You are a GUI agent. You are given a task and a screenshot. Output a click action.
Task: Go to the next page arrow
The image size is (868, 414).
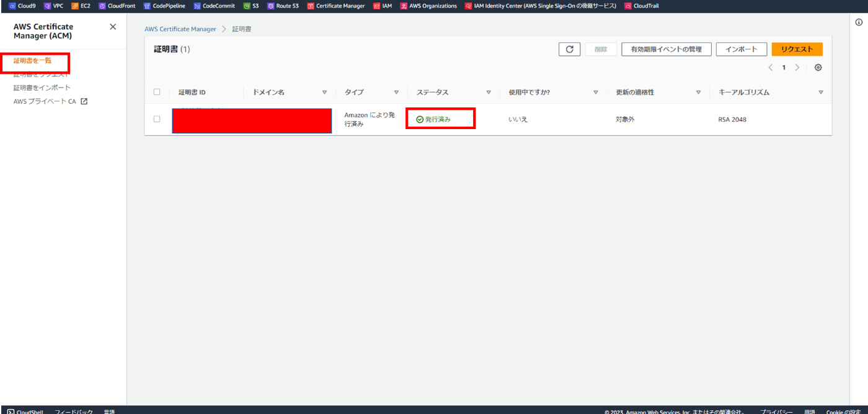pos(797,68)
